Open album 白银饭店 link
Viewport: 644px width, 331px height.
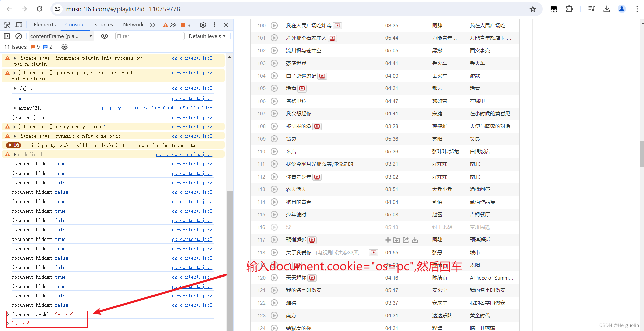pos(480,152)
